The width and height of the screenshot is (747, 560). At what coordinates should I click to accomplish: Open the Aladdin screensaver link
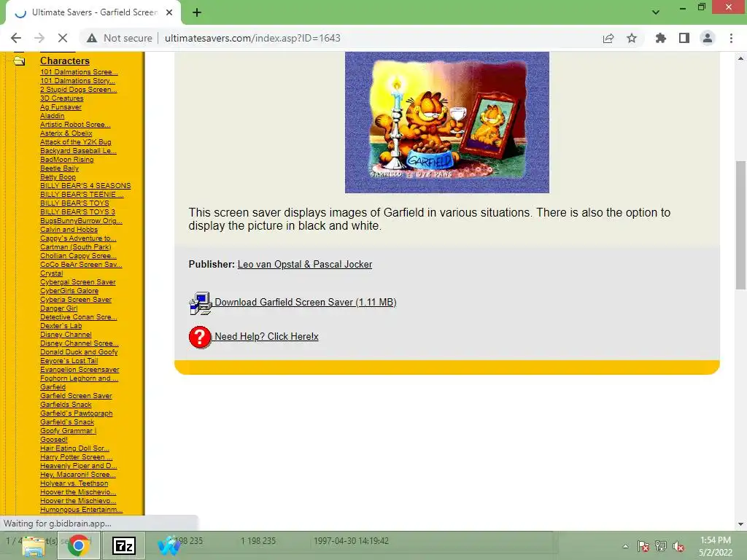[52, 116]
